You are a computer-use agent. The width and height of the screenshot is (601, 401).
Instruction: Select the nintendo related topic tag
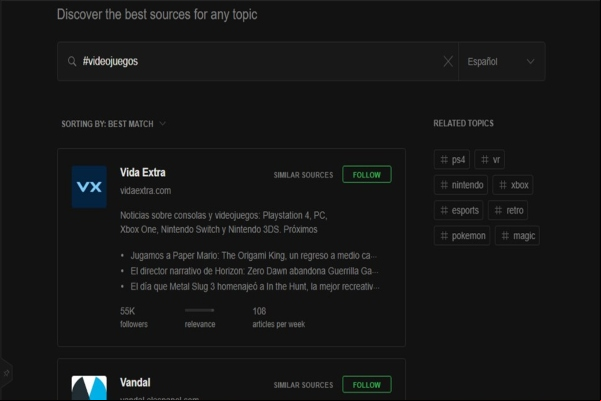(461, 185)
